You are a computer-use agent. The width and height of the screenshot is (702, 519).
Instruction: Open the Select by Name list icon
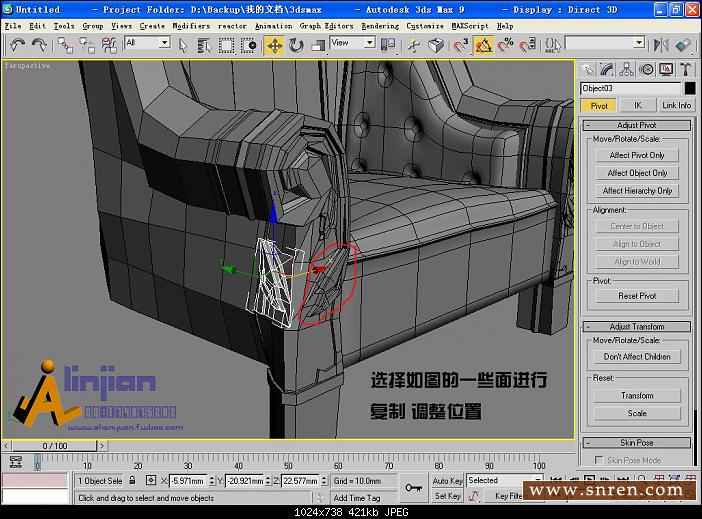pos(204,45)
